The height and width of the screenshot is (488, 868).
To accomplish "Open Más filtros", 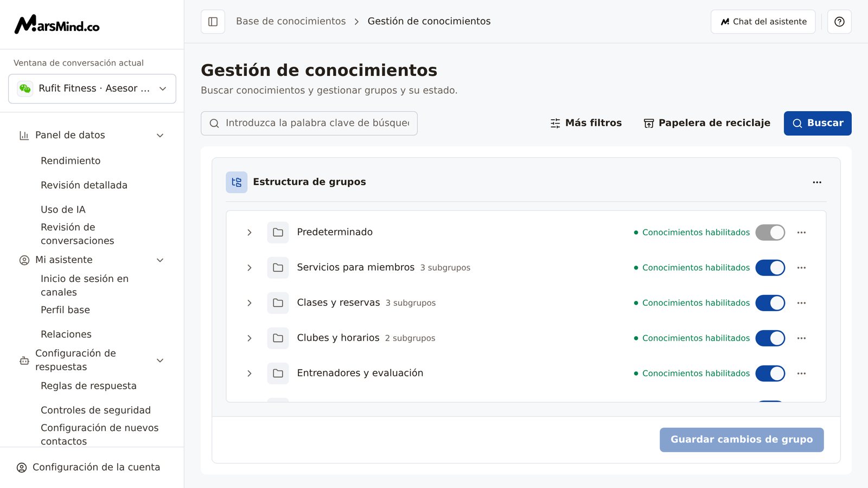I will [x=586, y=123].
